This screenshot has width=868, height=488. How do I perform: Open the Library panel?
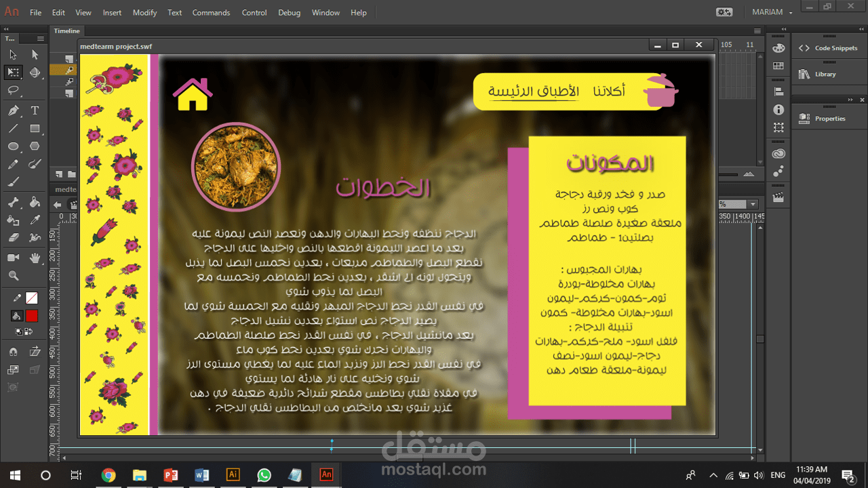click(x=825, y=74)
